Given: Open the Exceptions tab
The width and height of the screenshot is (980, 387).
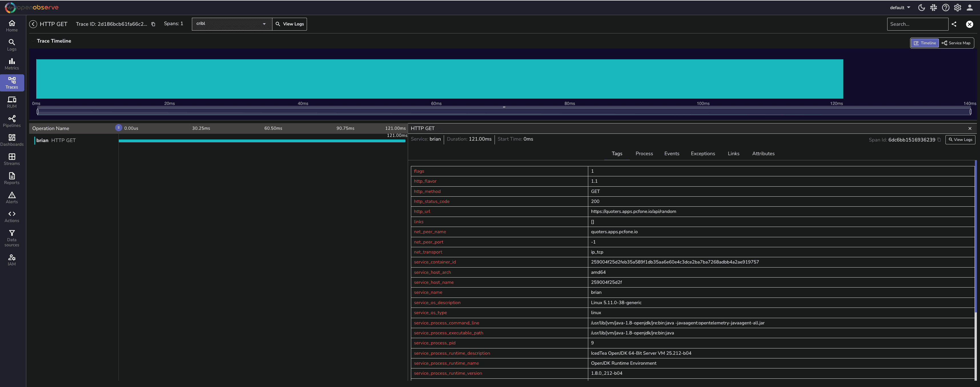Looking at the screenshot, I should (703, 153).
